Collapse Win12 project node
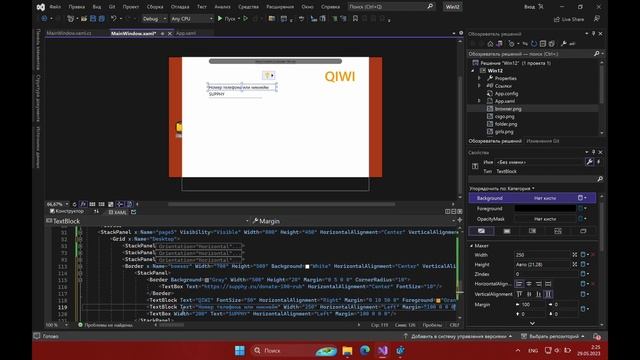 coord(473,71)
